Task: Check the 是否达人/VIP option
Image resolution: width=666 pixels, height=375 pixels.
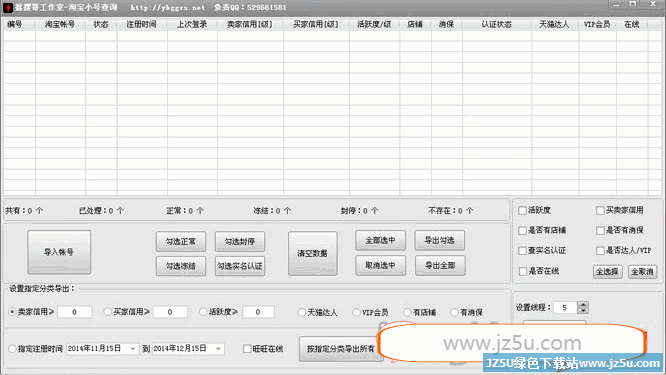Action: (600, 251)
